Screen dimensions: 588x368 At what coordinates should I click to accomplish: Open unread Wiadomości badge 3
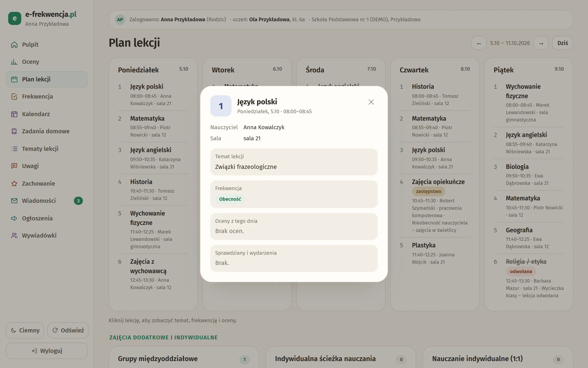78,201
